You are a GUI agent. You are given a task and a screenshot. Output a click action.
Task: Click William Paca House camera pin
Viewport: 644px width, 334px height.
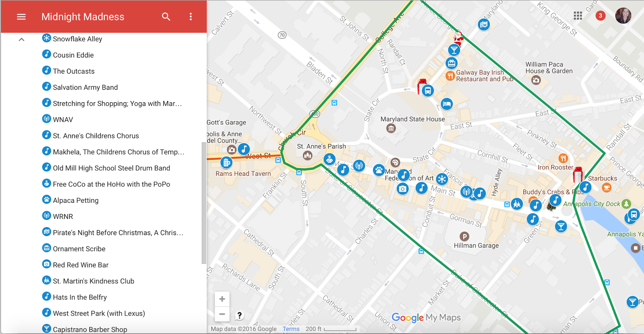[x=536, y=80]
